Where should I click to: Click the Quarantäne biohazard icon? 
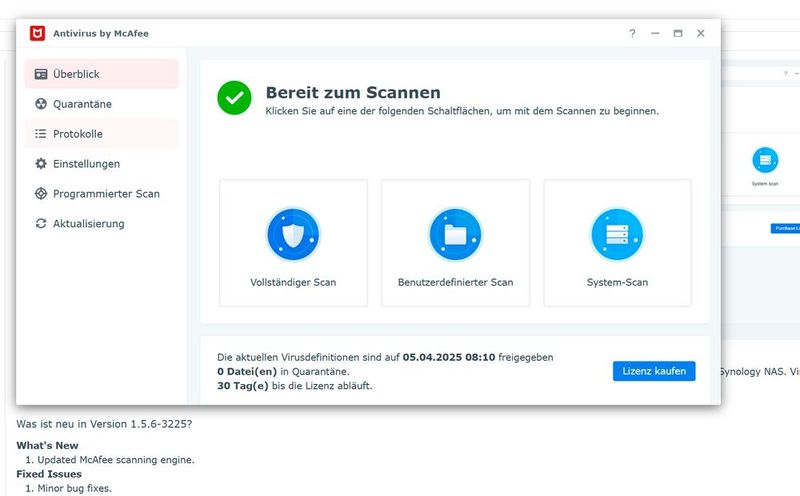[x=41, y=104]
